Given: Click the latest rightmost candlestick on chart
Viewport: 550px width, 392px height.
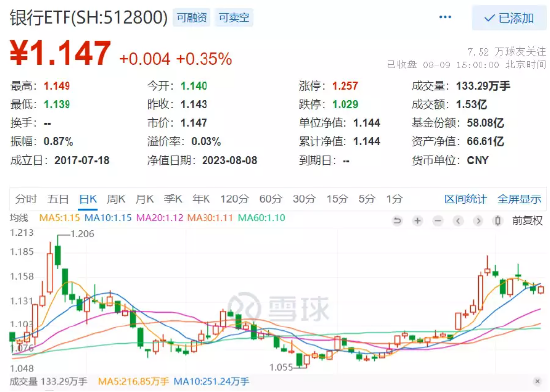Looking at the screenshot, I should tap(541, 290).
